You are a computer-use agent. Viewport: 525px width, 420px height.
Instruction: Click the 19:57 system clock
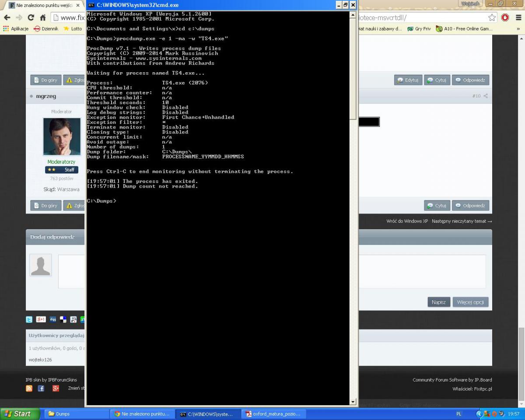click(514, 414)
